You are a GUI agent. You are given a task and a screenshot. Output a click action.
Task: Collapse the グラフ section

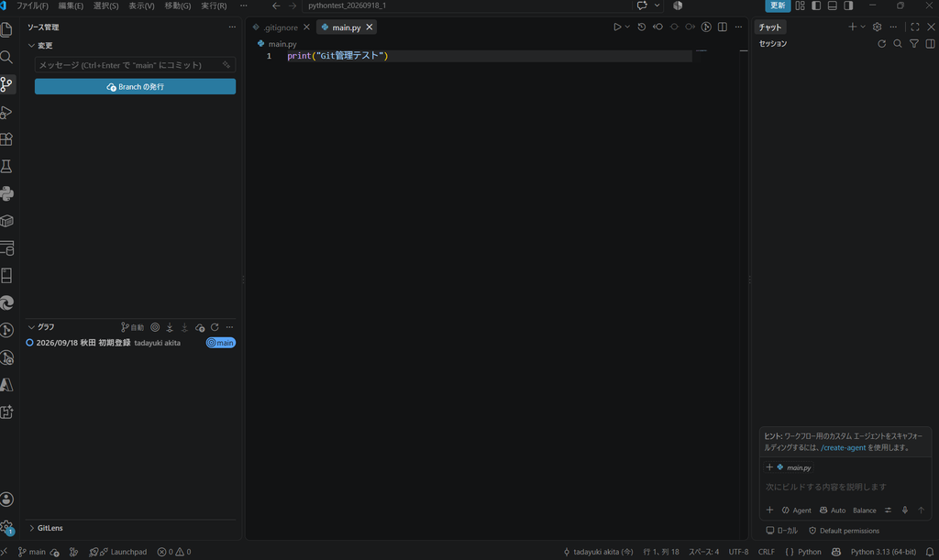click(40, 327)
